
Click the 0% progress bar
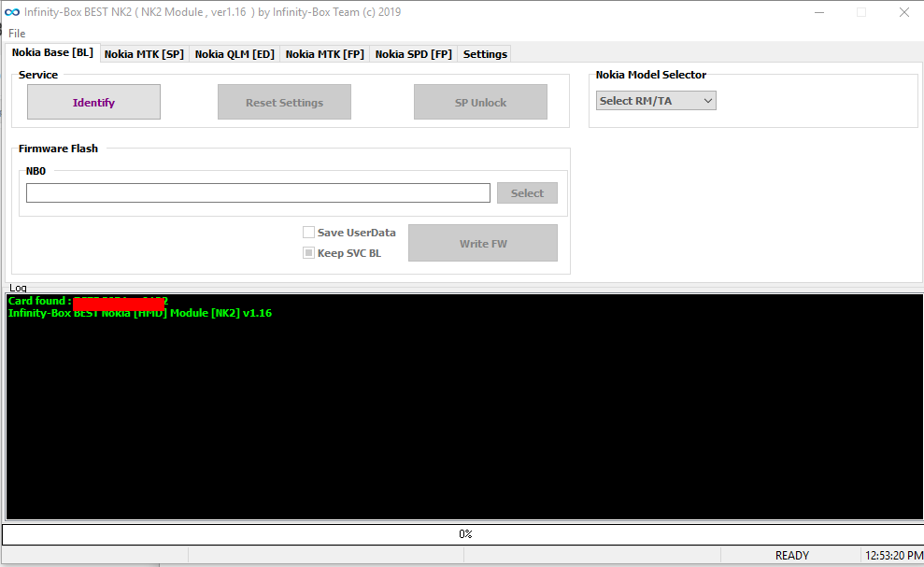click(x=463, y=534)
